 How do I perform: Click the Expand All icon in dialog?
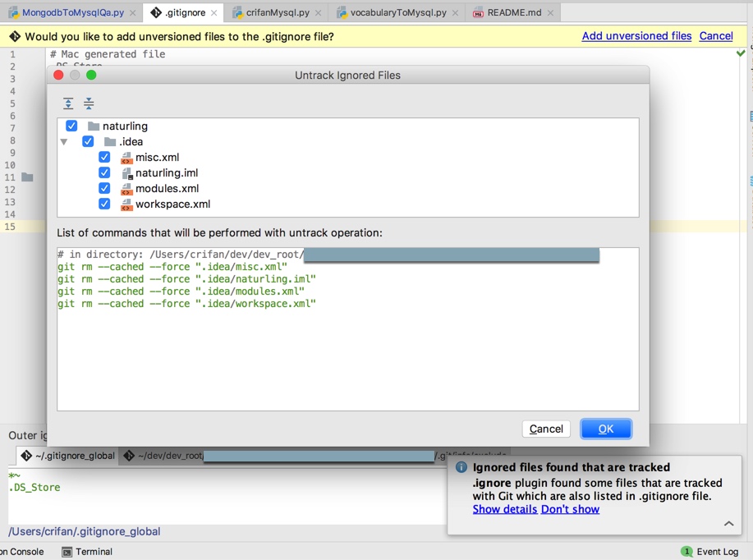click(68, 103)
